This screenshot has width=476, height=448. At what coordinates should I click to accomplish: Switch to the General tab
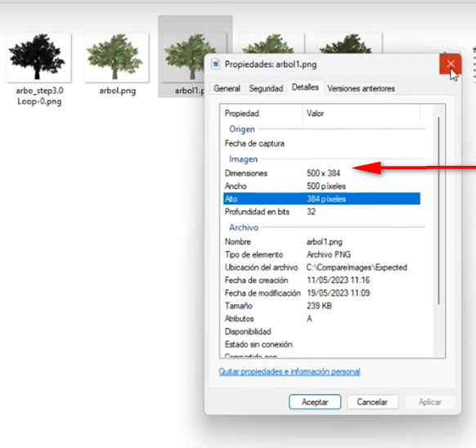[x=227, y=88]
